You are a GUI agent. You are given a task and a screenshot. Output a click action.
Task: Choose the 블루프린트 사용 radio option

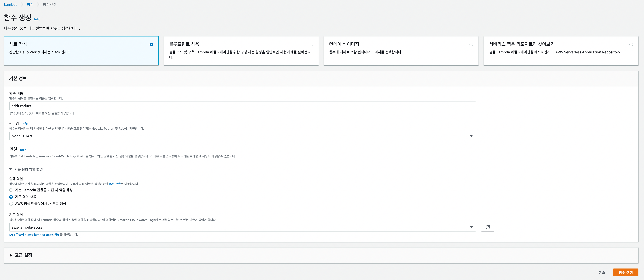pos(311,45)
